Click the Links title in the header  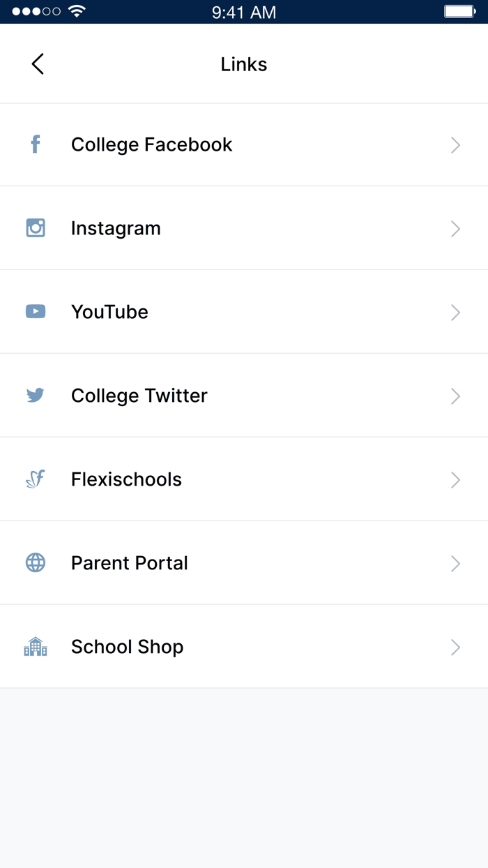243,63
